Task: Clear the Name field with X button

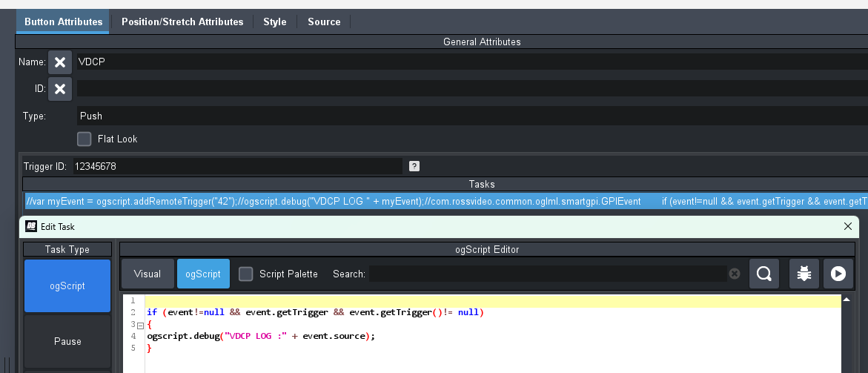Action: (x=60, y=62)
